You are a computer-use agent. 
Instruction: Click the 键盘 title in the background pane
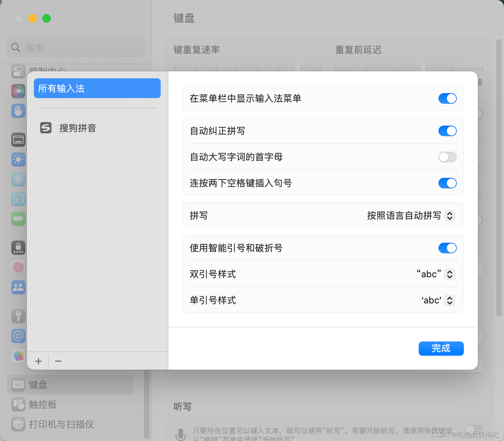coord(184,18)
